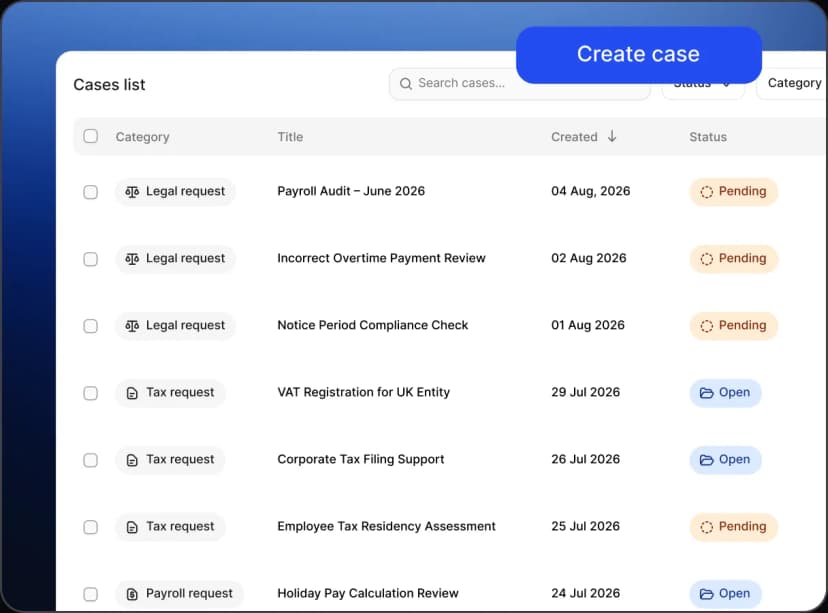
Task: Click the Status column header
Action: (708, 137)
